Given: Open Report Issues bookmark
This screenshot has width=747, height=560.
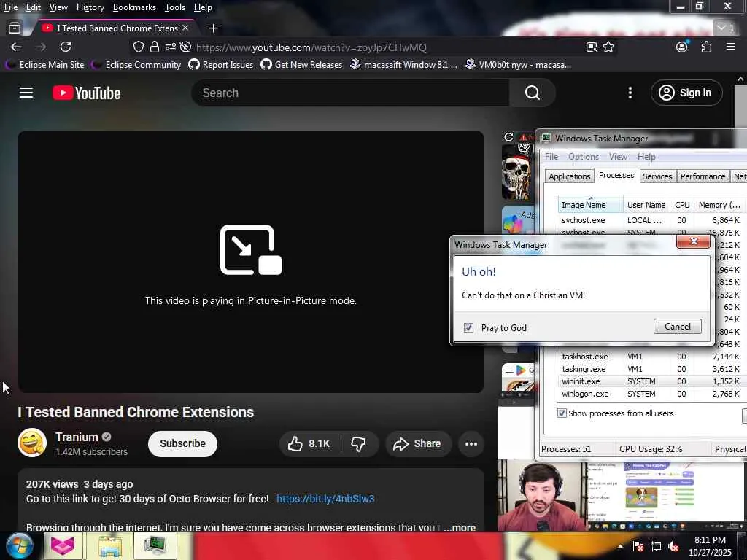Looking at the screenshot, I should click(x=221, y=64).
